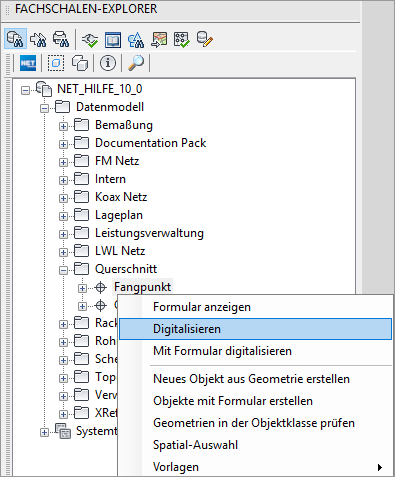395x477 pixels.
Task: Select the Koax Netz tree item
Action: (121, 197)
